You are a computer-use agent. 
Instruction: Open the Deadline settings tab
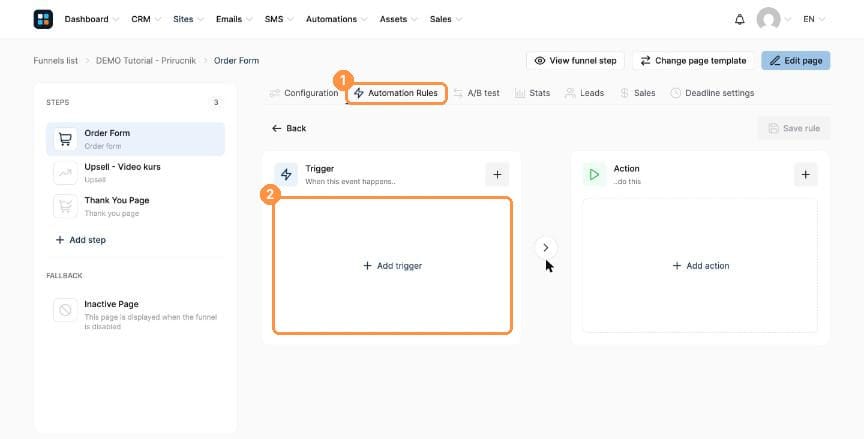click(x=712, y=93)
